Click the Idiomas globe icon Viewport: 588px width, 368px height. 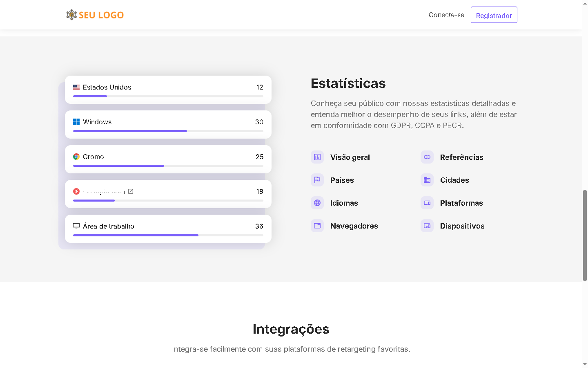(317, 203)
